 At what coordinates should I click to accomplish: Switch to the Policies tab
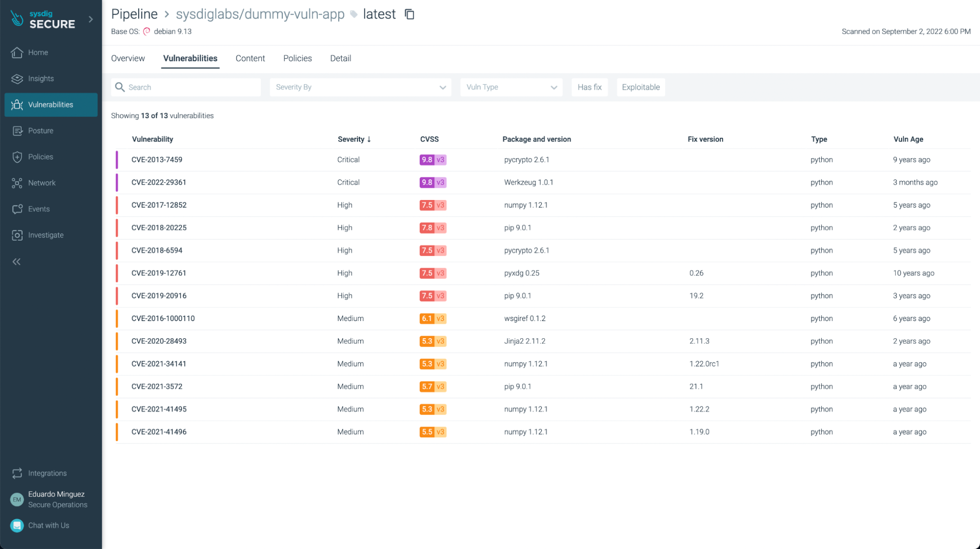pyautogui.click(x=297, y=58)
